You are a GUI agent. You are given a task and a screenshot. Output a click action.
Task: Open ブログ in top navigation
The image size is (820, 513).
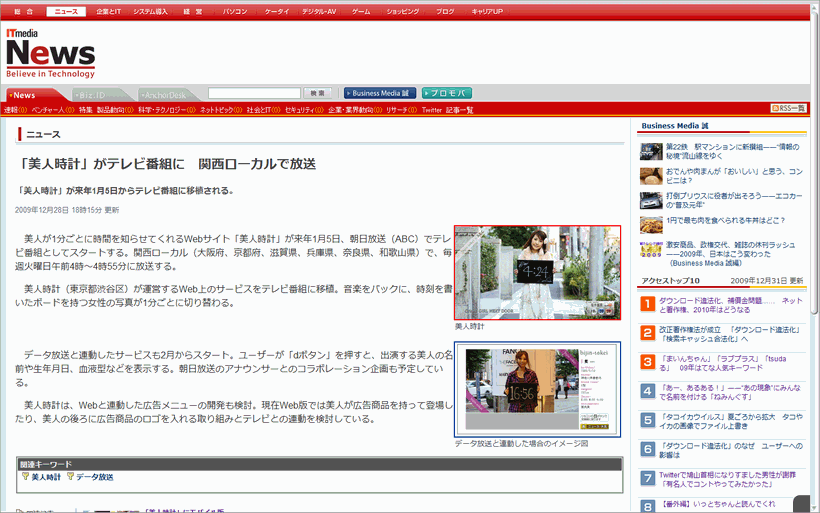(x=445, y=12)
